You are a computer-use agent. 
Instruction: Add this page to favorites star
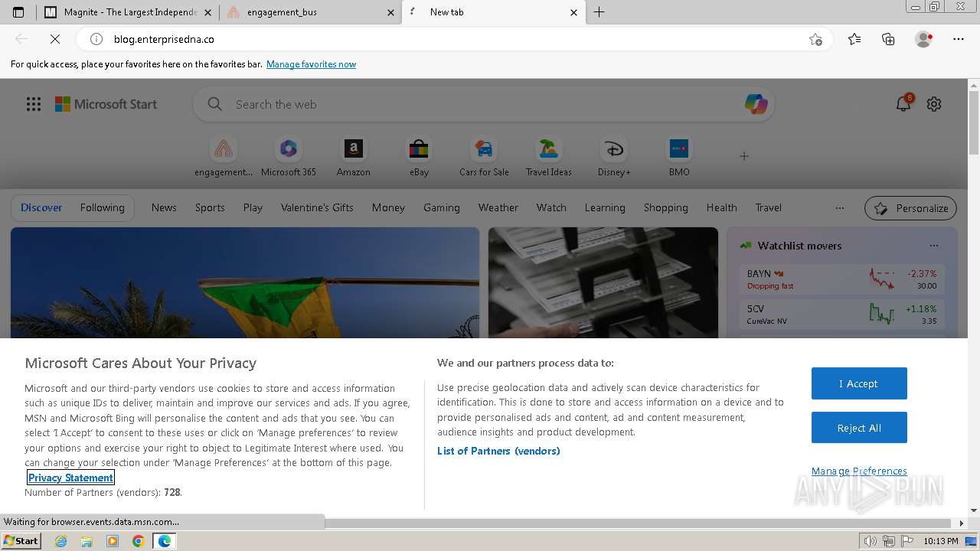point(815,39)
